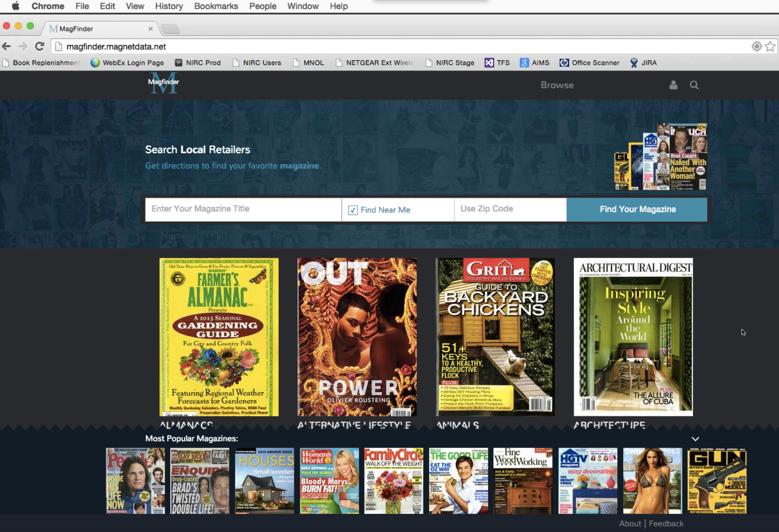
Task: Click the user account icon
Action: click(673, 85)
